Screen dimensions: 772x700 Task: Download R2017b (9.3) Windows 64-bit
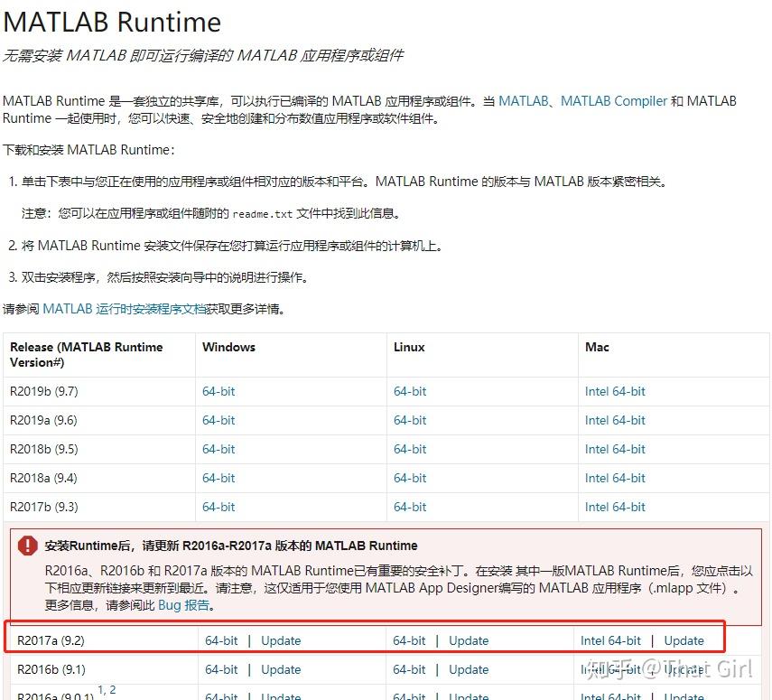click(219, 507)
